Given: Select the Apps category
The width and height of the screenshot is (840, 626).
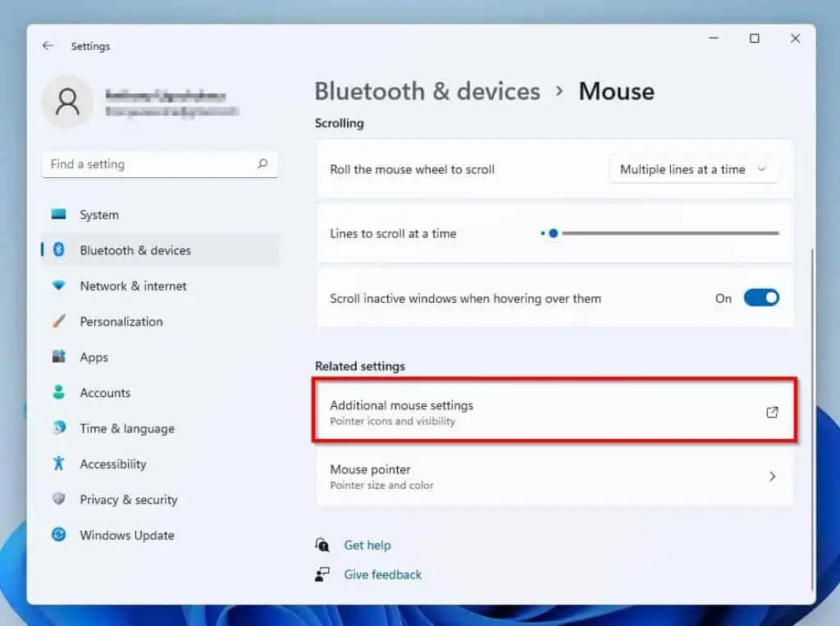Looking at the screenshot, I should coord(160,357).
